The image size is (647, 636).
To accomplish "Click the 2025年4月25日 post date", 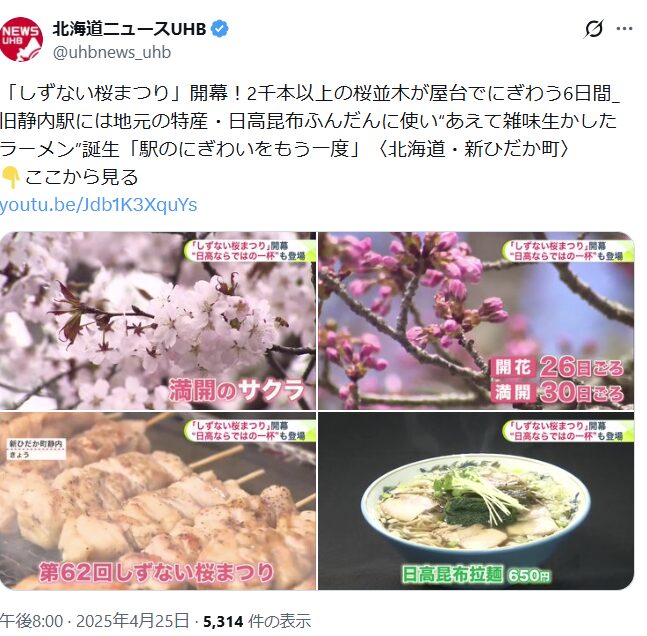I will point(132,621).
